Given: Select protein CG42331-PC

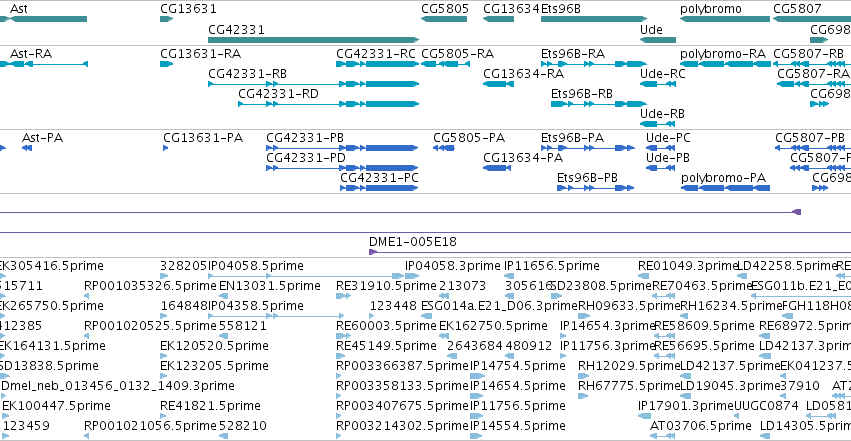Looking at the screenshot, I should (379, 188).
